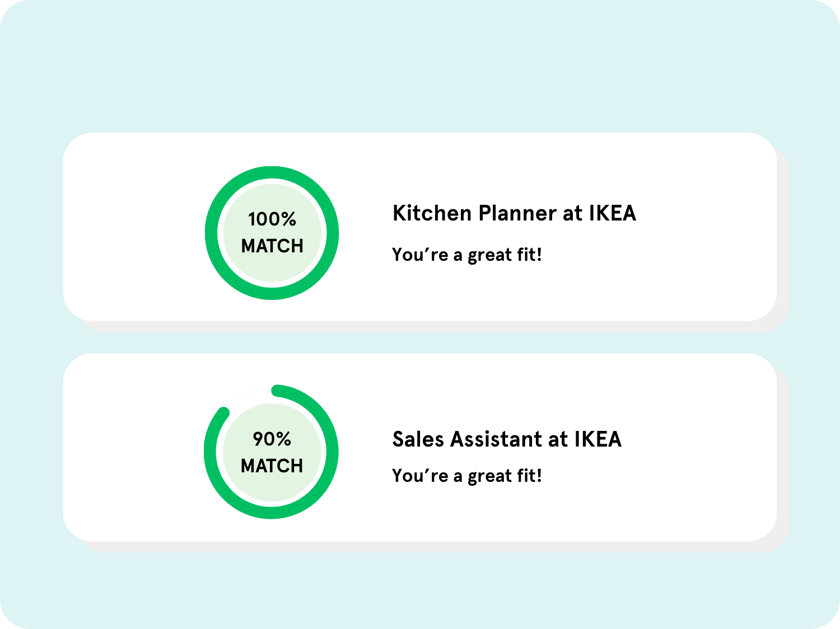Click the word "Sales" in second job title
This screenshot has width=840, height=629.
click(x=418, y=439)
